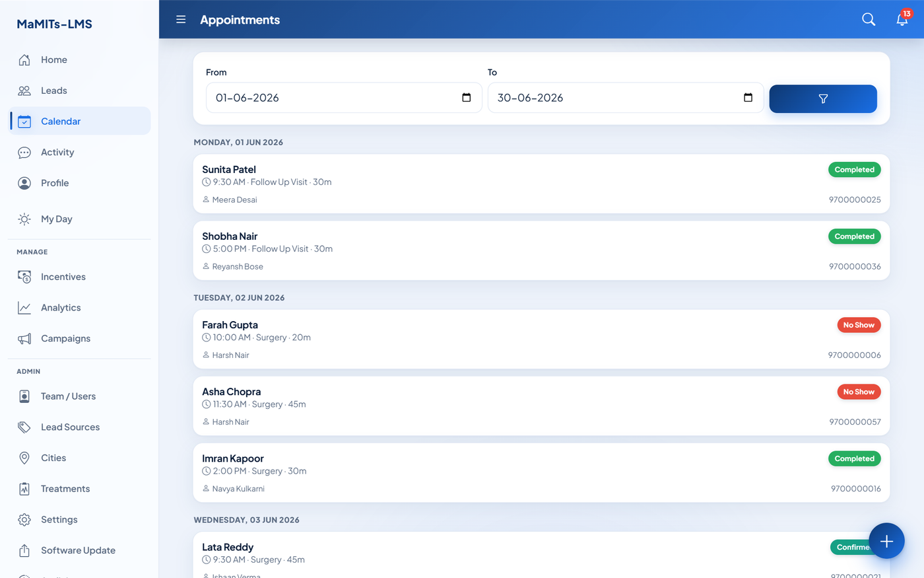Open Treatments menu label
924x578 pixels.
pyautogui.click(x=65, y=489)
